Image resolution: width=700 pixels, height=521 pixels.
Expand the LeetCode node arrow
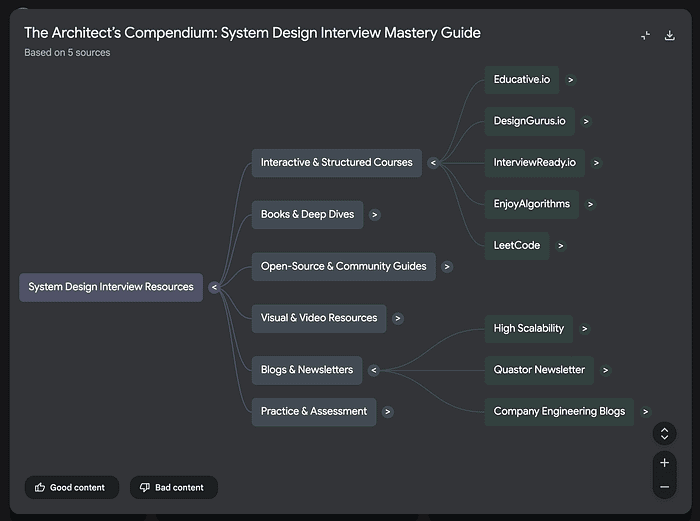(x=560, y=246)
